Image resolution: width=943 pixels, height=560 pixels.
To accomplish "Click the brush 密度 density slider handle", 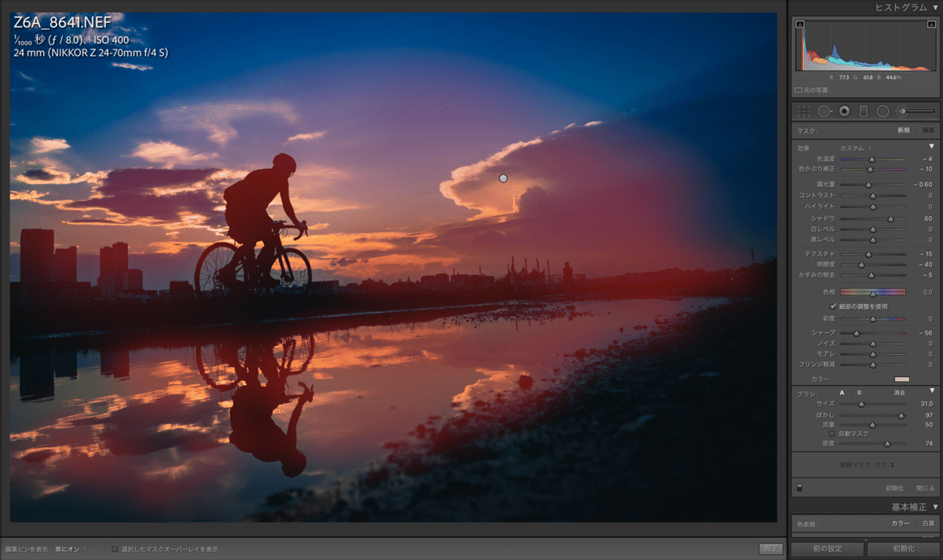I will (x=888, y=444).
